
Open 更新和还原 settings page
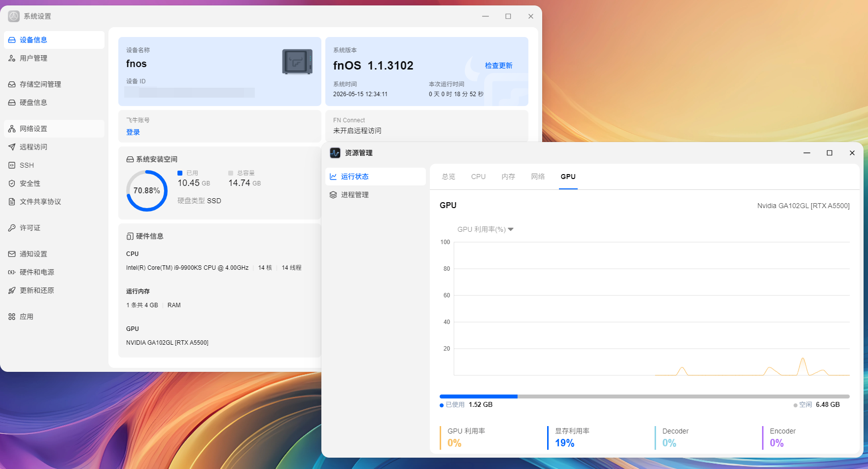54,290
